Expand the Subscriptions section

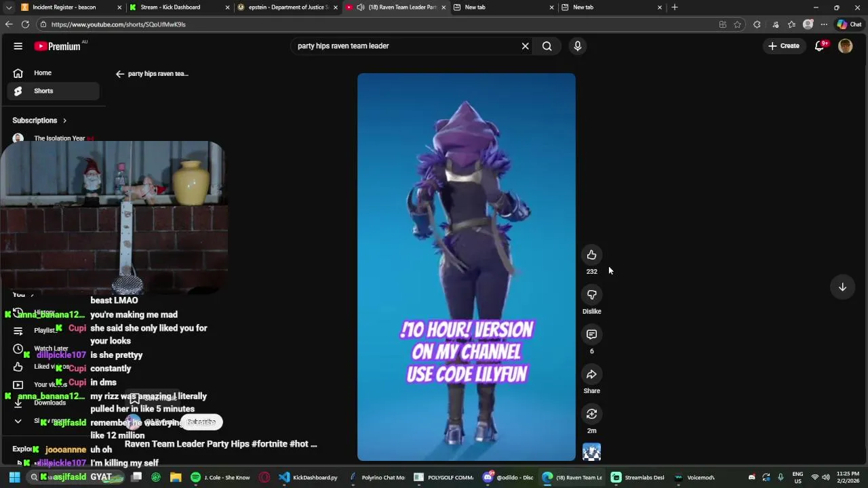tap(39, 121)
